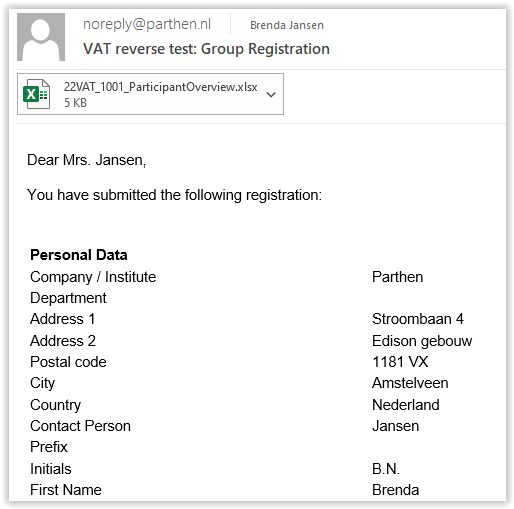Click the country value Nederland

406,405
